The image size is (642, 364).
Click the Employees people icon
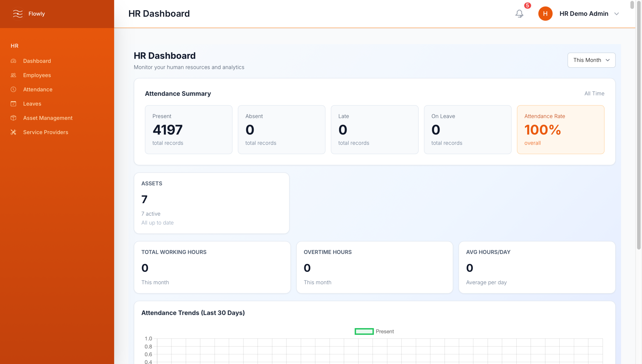[13, 75]
